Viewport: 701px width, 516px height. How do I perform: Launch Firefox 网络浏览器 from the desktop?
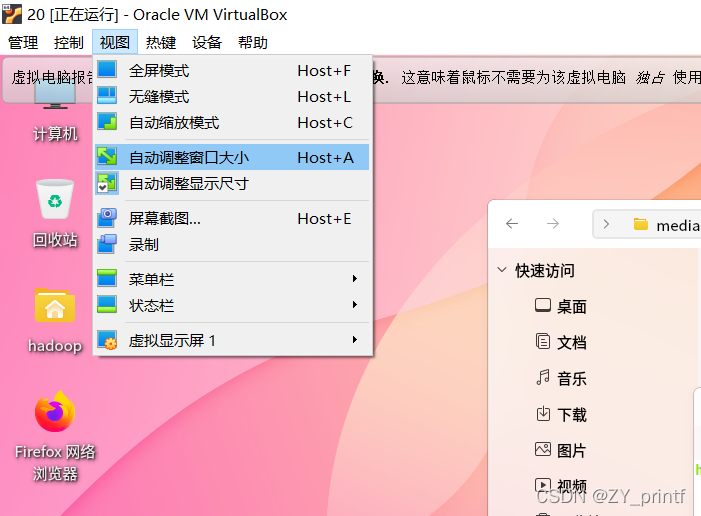pyautogui.click(x=55, y=411)
